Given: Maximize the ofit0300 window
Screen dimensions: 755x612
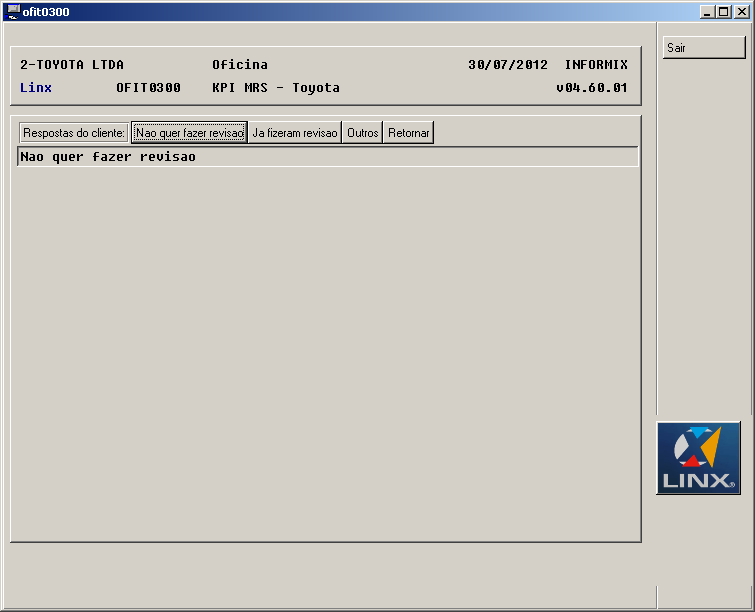Looking at the screenshot, I should (723, 12).
